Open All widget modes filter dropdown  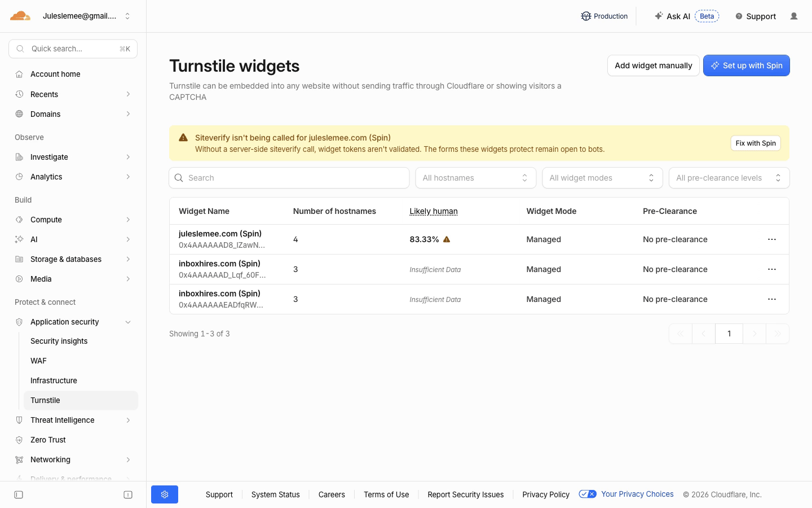tap(602, 178)
